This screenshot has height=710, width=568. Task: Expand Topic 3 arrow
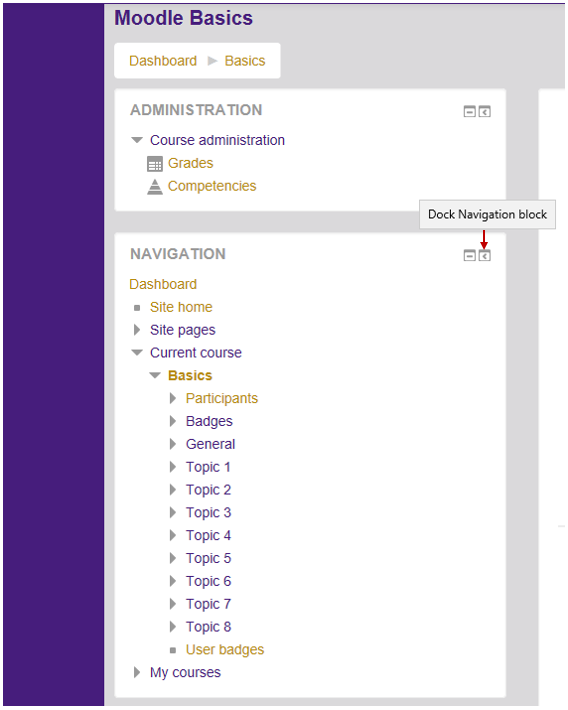[x=173, y=513]
